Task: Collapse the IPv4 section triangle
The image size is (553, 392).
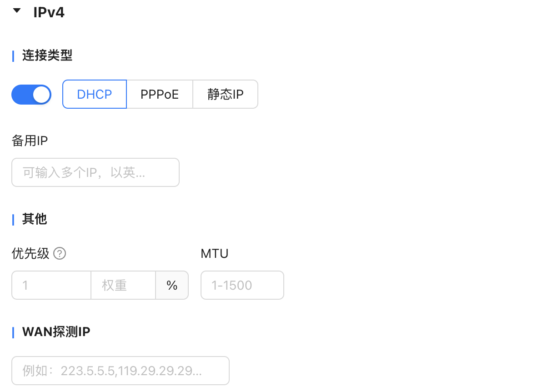Action: [17, 11]
